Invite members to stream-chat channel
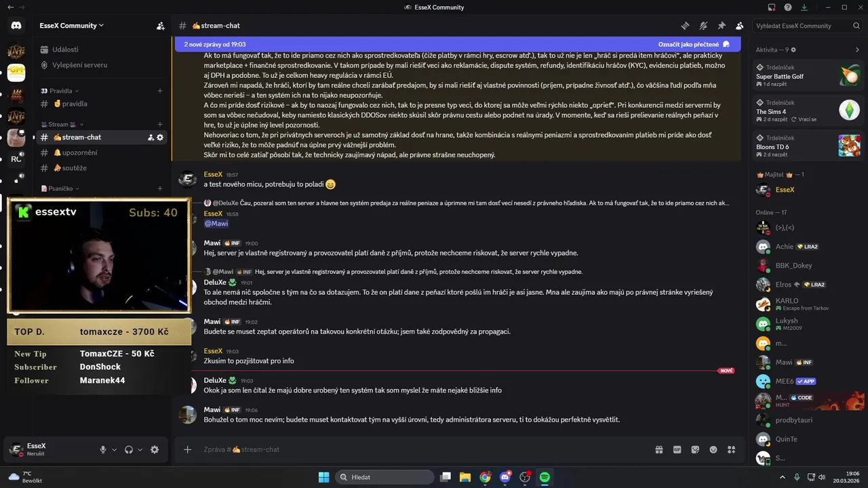 pyautogui.click(x=151, y=138)
